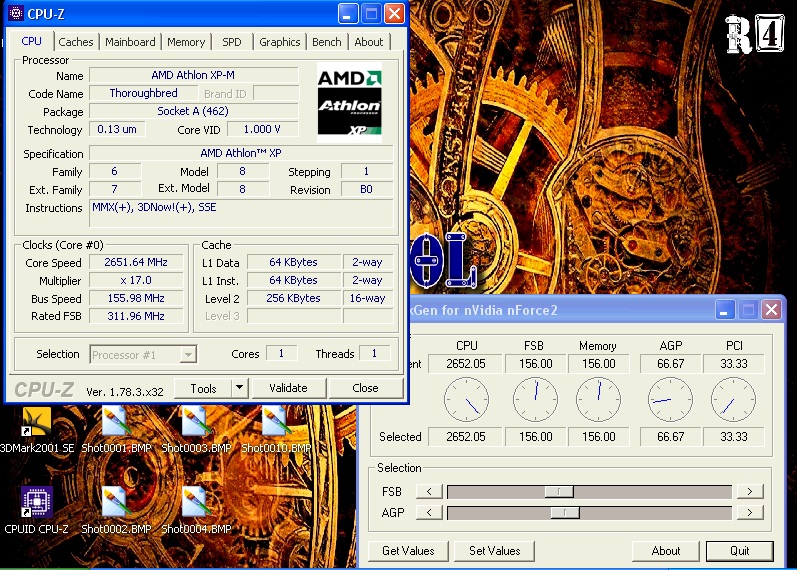Open Shot0003.BMP desktop file
The image size is (797, 570).
(196, 430)
